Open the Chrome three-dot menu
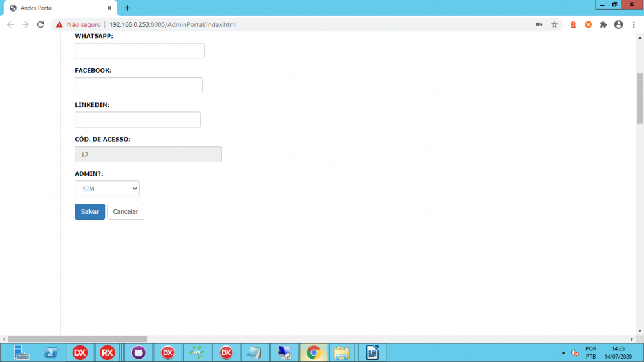This screenshot has height=362, width=644. [x=634, y=24]
